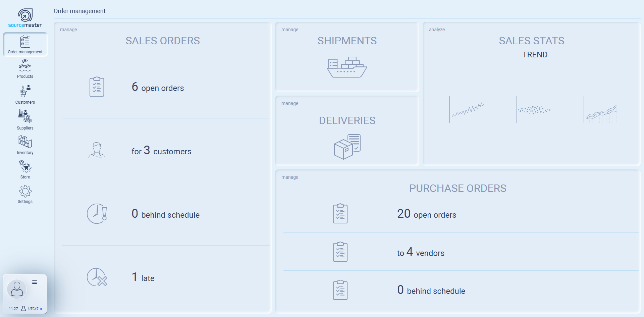Click clipboard icon for purchase orders behind schedule
This screenshot has height=317, width=644.
340,290
